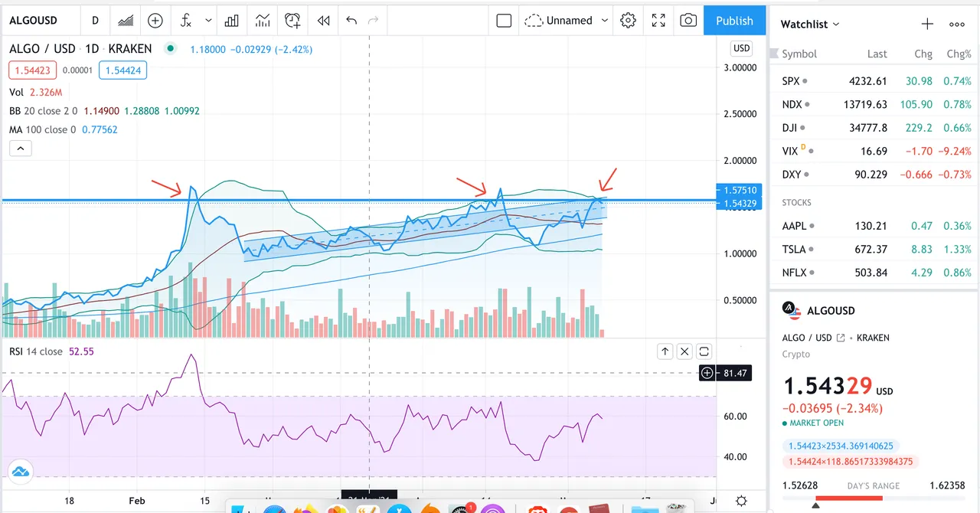
Task: Open the chart style selector icon
Action: [125, 21]
